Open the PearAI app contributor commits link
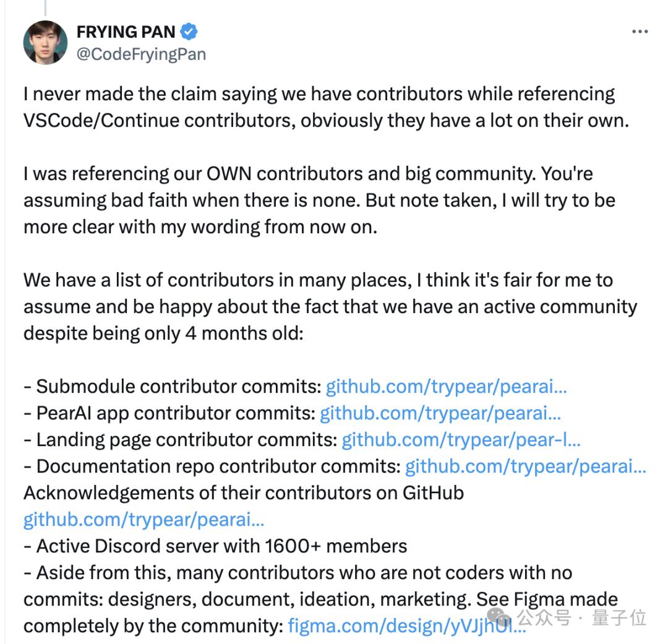The width and height of the screenshot is (668, 644). coord(440,413)
